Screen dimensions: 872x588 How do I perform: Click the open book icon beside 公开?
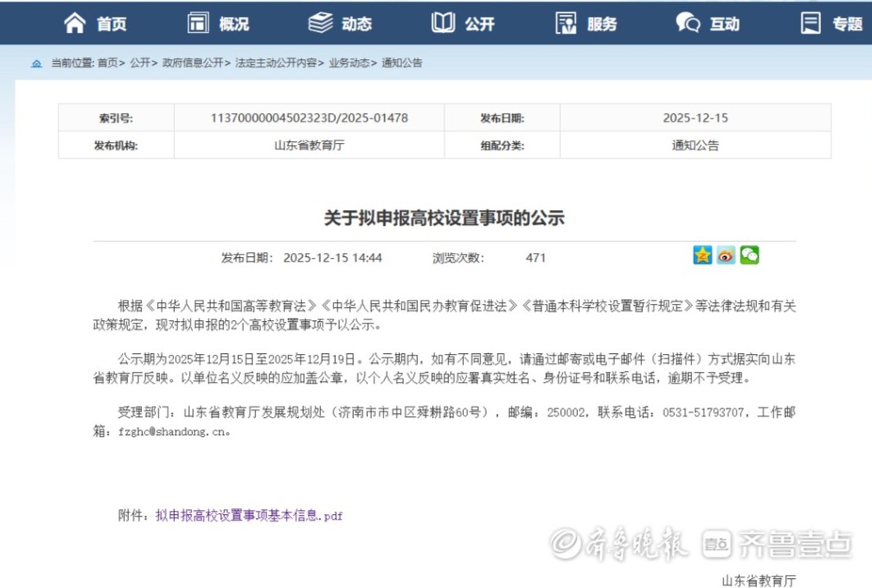443,23
